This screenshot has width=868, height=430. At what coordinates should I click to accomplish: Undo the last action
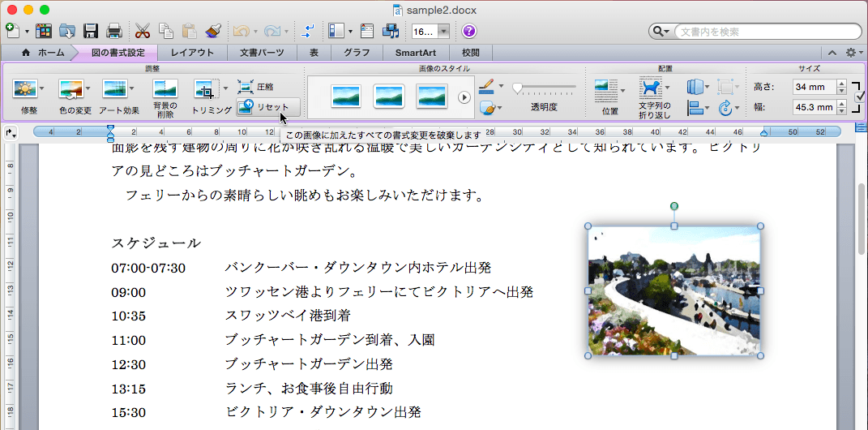click(x=241, y=31)
